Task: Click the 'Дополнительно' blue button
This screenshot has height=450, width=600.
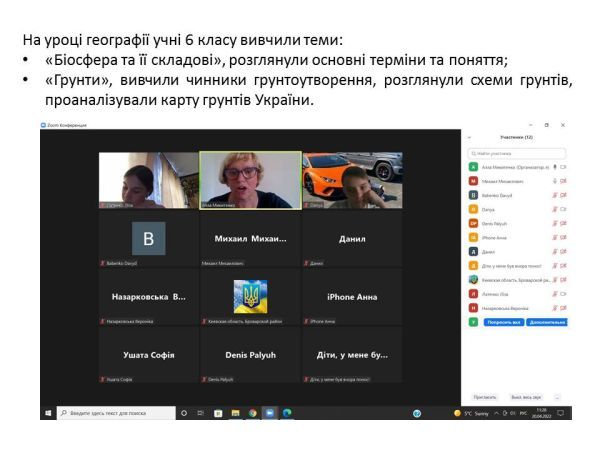Action: [547, 322]
